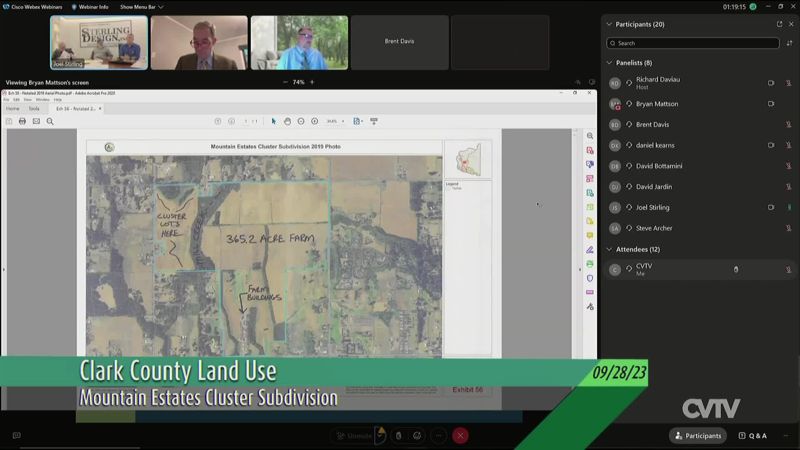Toggle the Participants button in bottom bar
The height and width of the screenshot is (450, 800).
(x=697, y=436)
